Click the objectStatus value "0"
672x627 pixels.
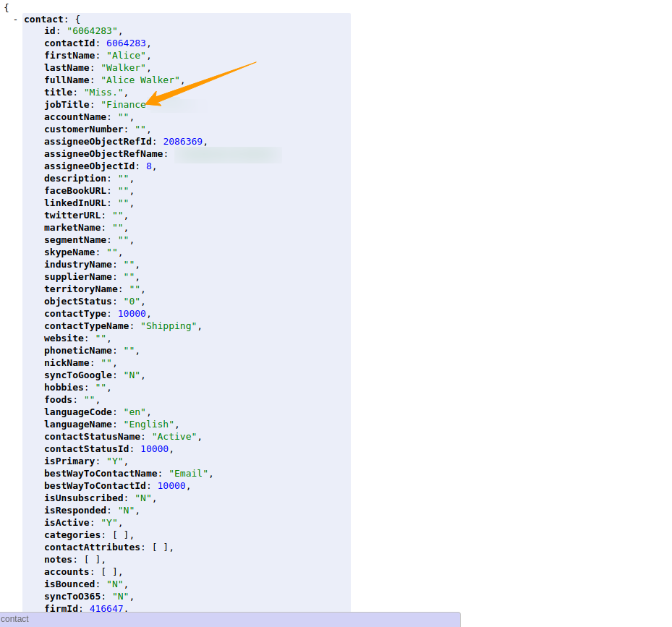coord(132,302)
